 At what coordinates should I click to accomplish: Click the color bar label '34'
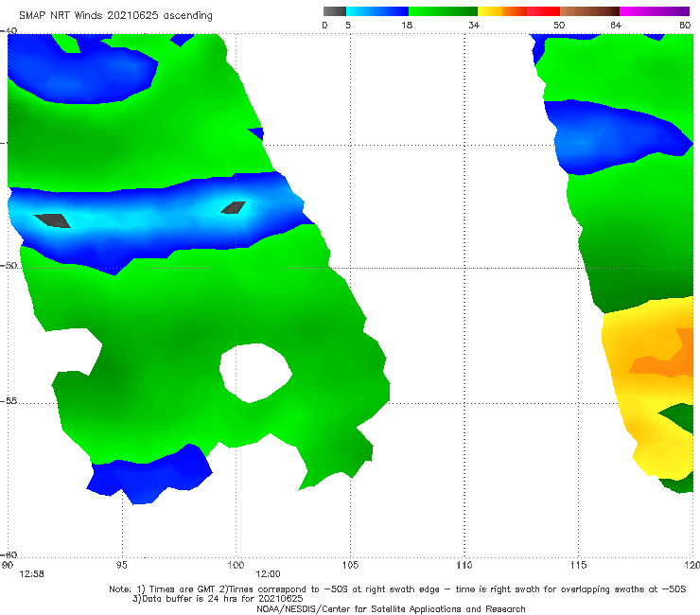[474, 25]
